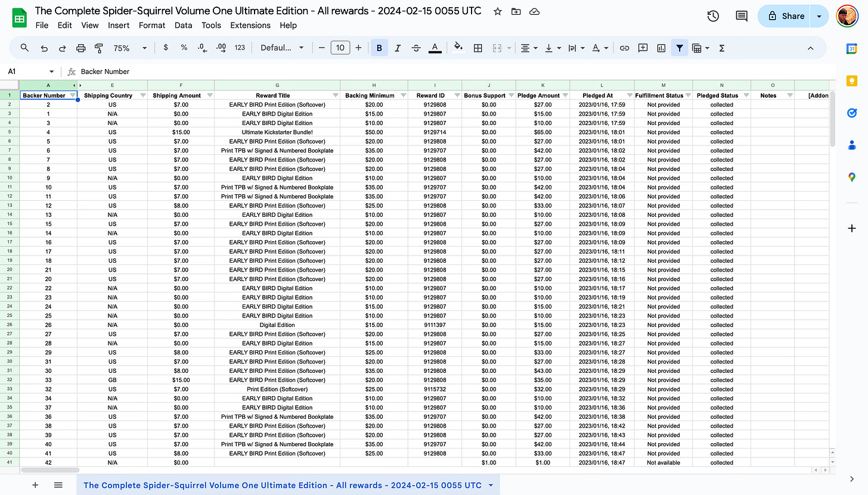This screenshot has height=495, width=868.
Task: Open Pledge Amount column filter
Action: click(565, 95)
